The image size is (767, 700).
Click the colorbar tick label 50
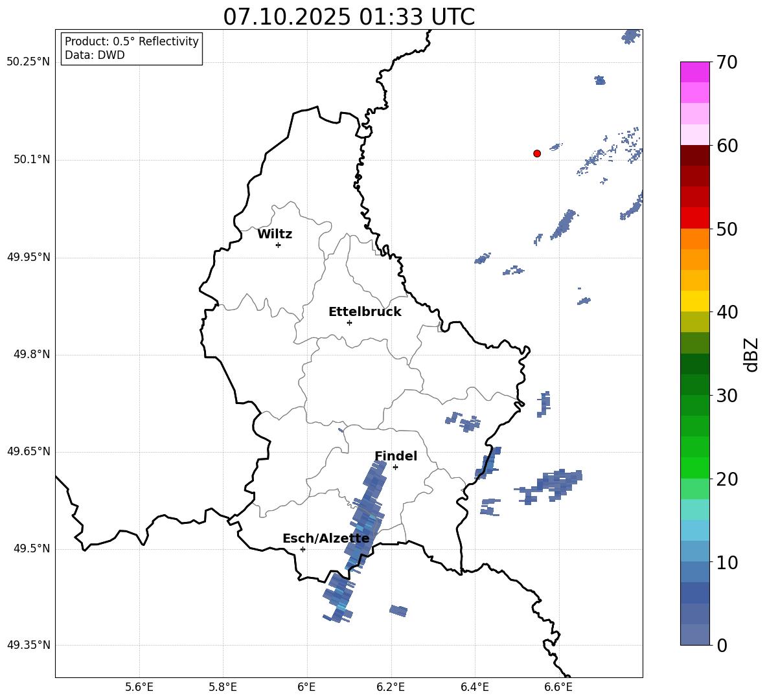[x=727, y=229]
